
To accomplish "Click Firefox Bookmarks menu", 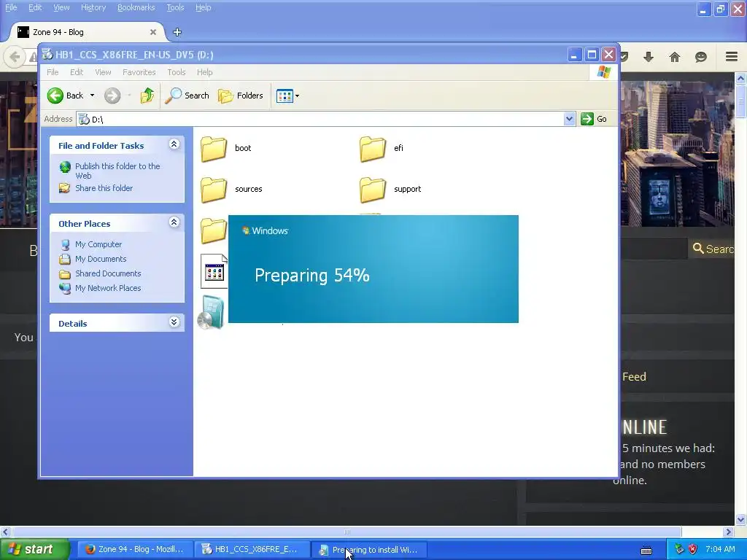I will coord(136,7).
